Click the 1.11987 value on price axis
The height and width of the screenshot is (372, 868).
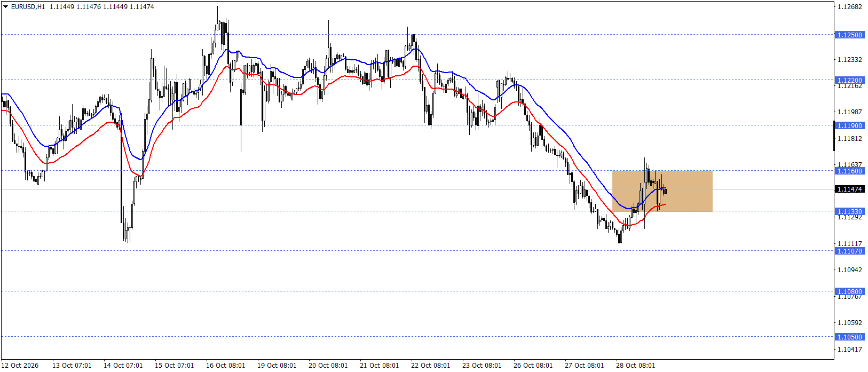point(849,112)
